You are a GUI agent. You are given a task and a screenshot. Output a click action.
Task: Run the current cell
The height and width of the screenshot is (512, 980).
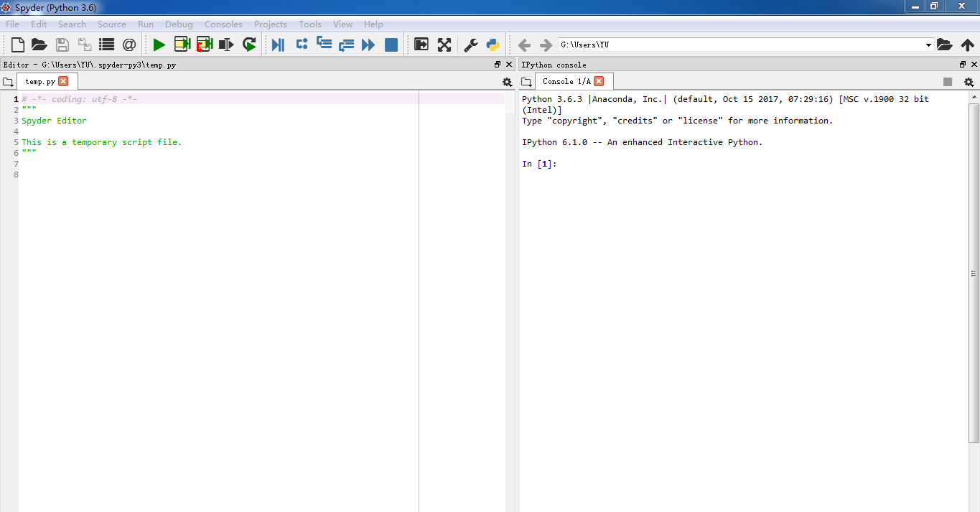(x=182, y=45)
